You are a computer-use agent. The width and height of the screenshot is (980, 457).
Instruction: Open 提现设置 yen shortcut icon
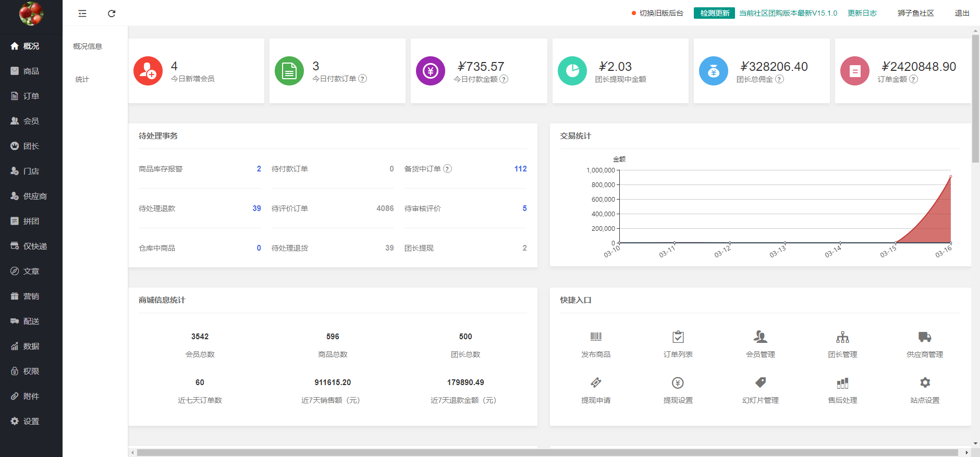point(678,382)
